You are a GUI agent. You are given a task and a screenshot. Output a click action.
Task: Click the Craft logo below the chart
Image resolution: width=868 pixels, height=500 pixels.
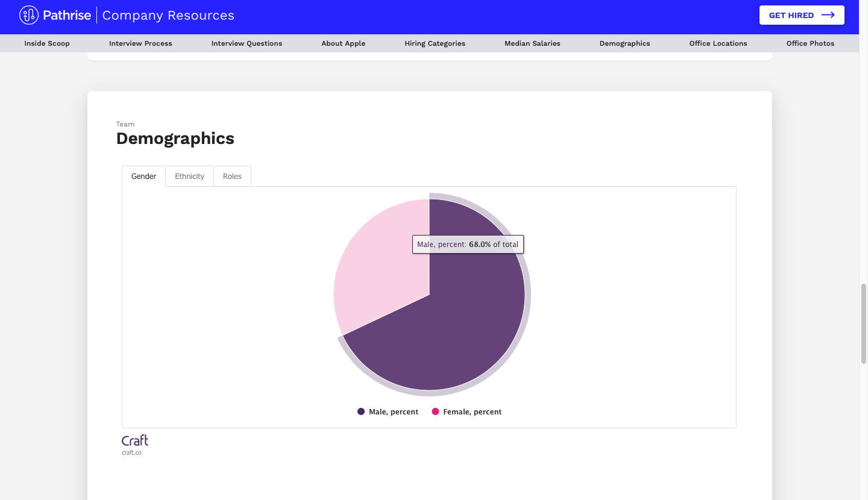[135, 440]
